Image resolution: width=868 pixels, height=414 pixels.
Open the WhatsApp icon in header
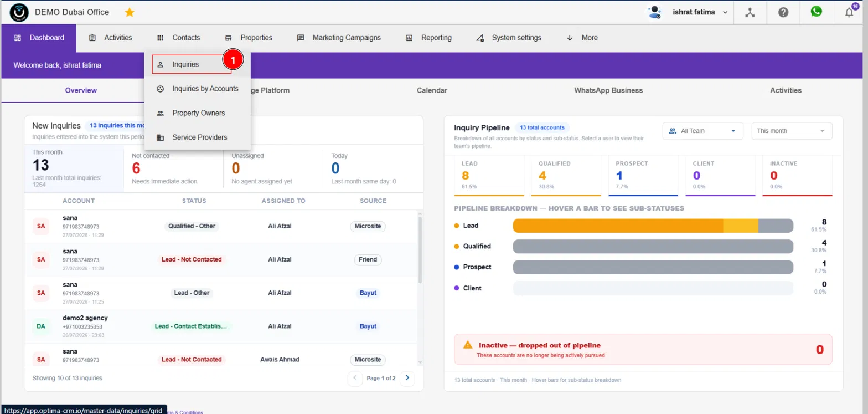tap(817, 12)
